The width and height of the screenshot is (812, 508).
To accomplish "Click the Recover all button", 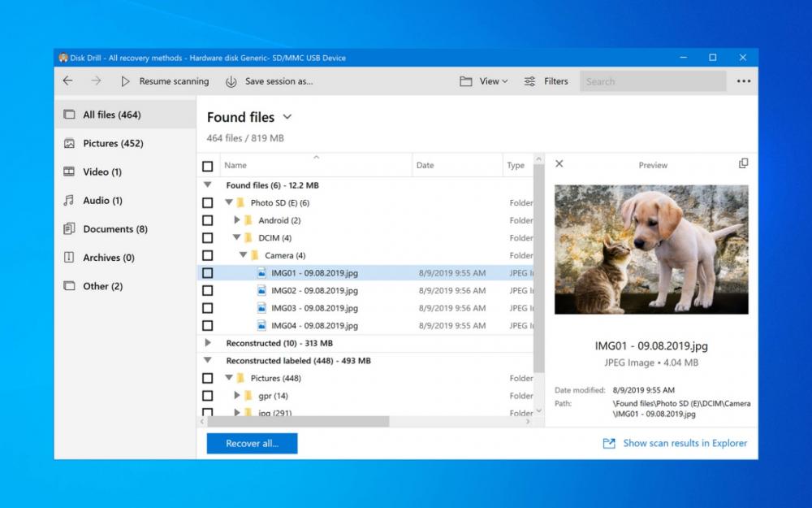I will pyautogui.click(x=252, y=443).
